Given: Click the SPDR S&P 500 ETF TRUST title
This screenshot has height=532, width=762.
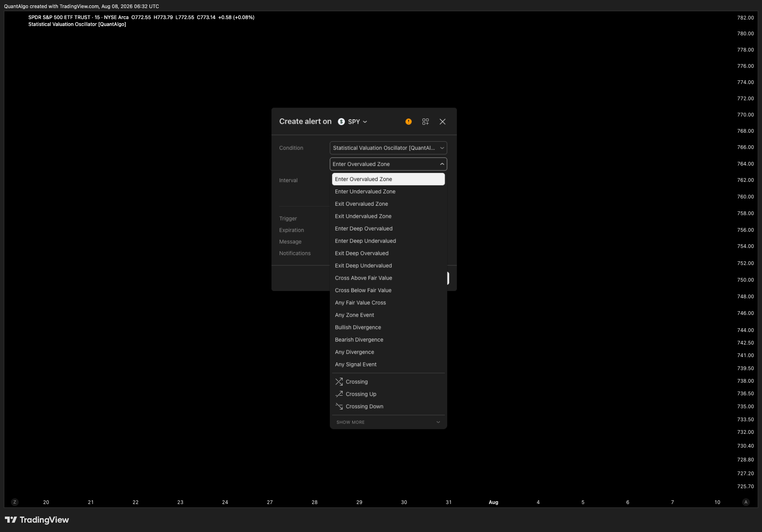Looking at the screenshot, I should click(x=59, y=17).
